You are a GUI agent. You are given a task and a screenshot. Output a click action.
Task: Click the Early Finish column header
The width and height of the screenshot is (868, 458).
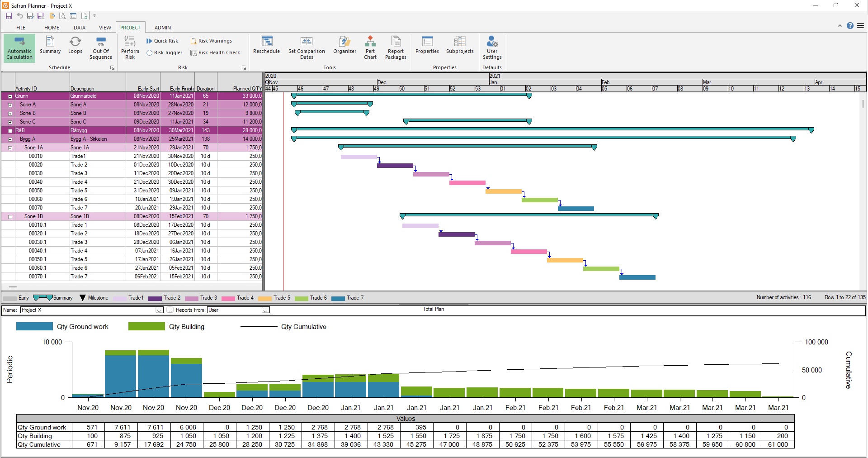coord(178,82)
